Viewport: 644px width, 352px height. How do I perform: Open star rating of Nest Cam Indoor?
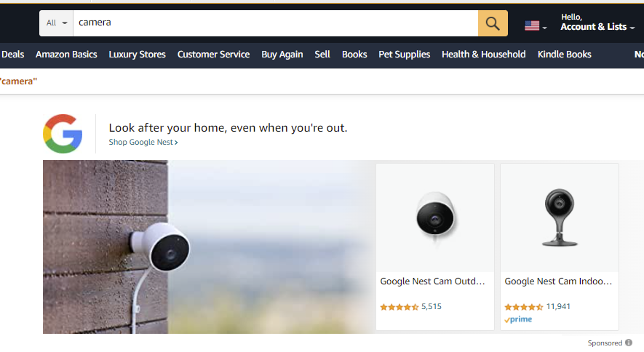click(x=524, y=307)
